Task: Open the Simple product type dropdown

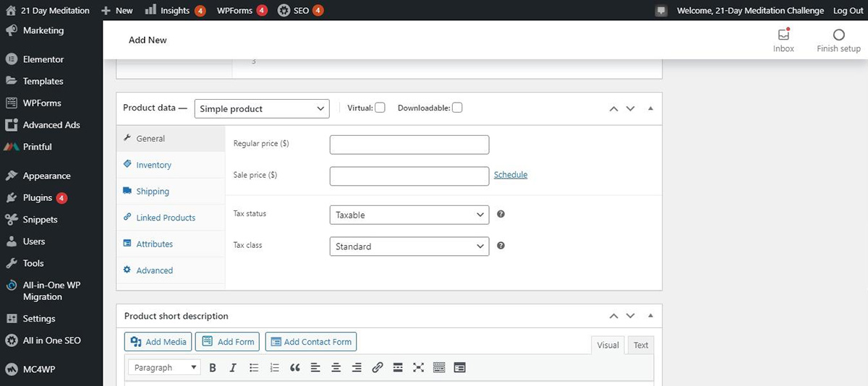Action: coord(261,108)
